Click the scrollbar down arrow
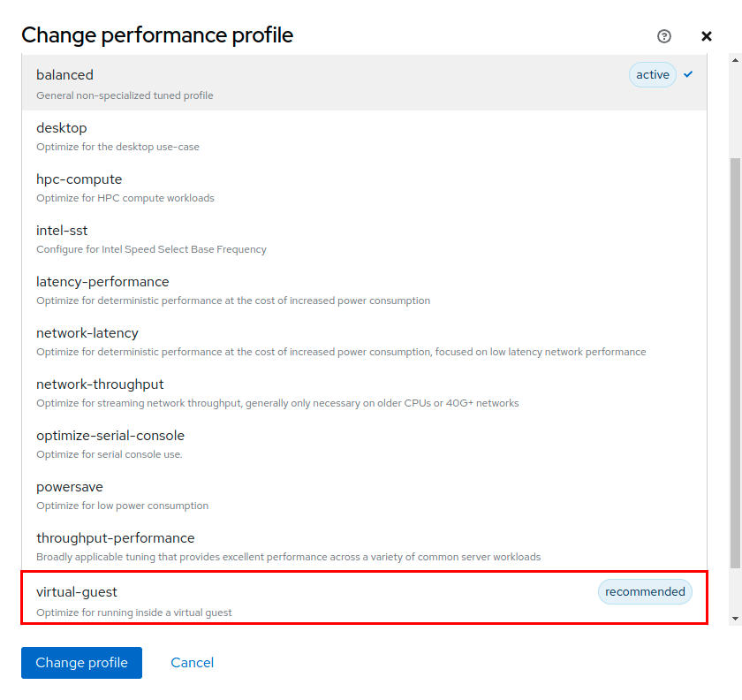The image size is (742, 700). pyautogui.click(x=735, y=618)
